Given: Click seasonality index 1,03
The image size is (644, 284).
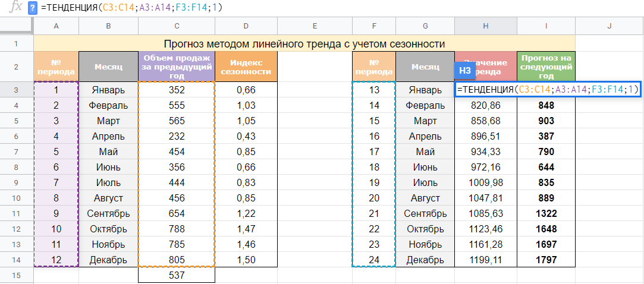Looking at the screenshot, I should (246, 106).
